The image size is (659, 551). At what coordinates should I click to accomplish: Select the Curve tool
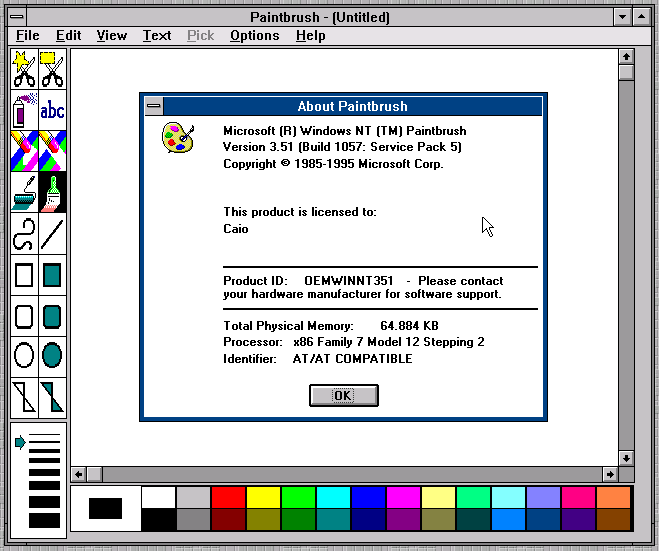(24, 234)
